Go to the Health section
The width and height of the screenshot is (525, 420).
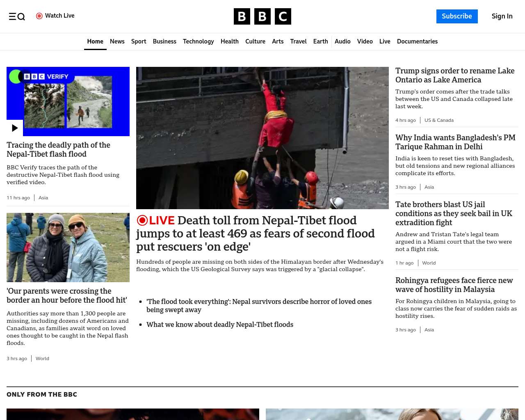pos(230,41)
